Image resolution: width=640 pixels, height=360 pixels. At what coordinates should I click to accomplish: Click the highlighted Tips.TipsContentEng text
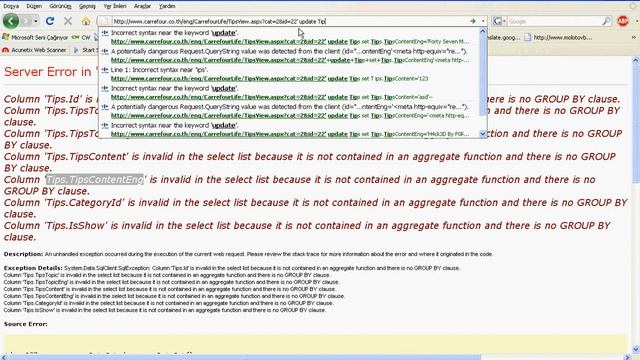[95, 180]
